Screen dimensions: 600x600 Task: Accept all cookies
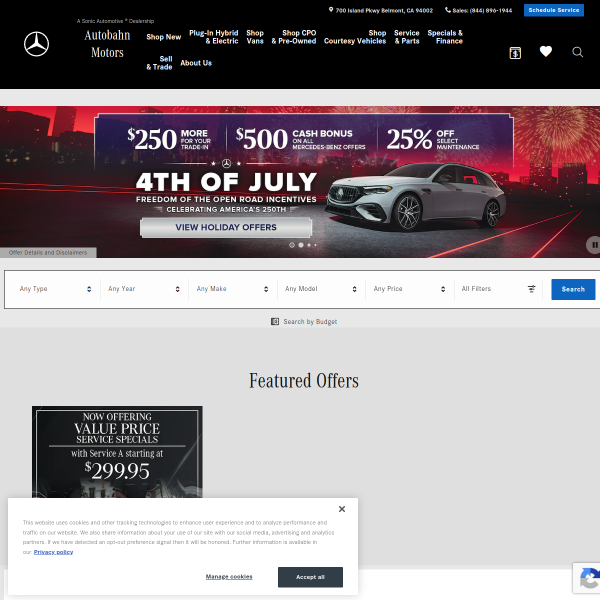tap(310, 577)
